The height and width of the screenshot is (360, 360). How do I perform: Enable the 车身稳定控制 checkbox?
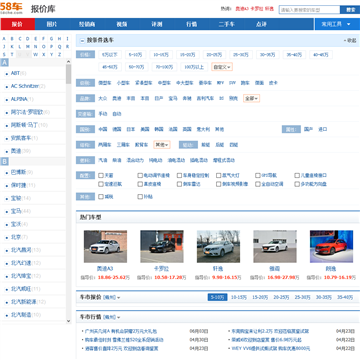(x=180, y=175)
